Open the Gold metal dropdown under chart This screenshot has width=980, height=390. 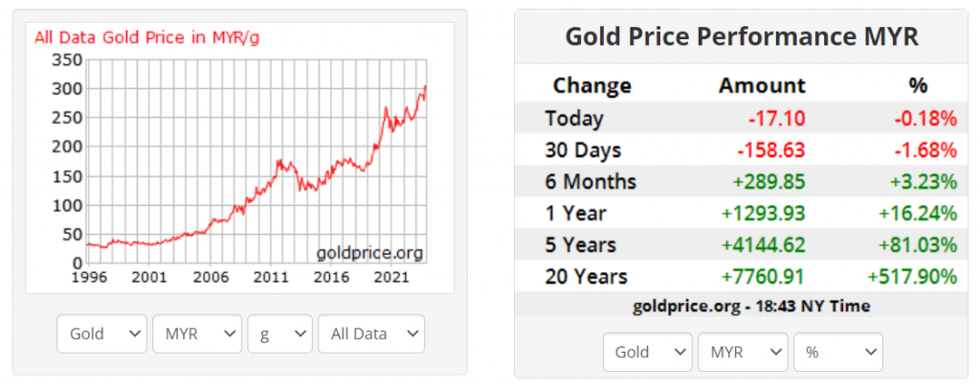click(101, 333)
